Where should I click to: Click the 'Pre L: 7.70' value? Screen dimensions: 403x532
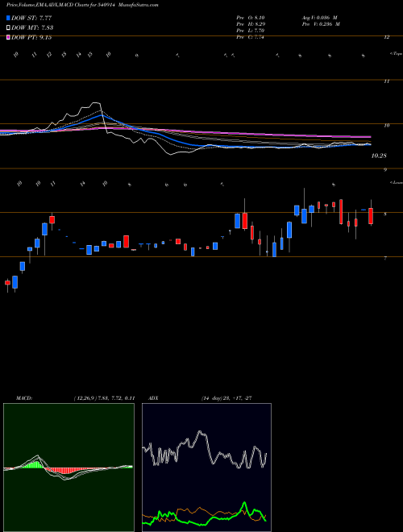[x=251, y=31]
